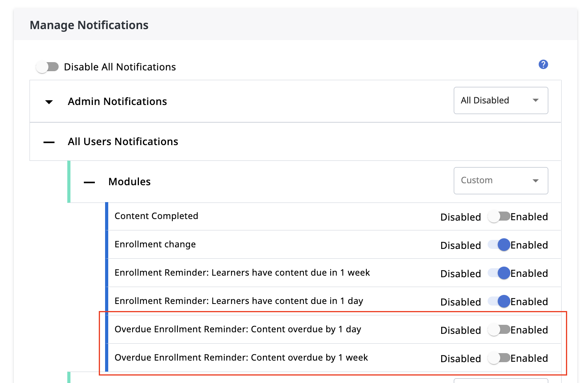Enable Content overdue by 1 day toggle
The image size is (588, 383).
point(499,330)
